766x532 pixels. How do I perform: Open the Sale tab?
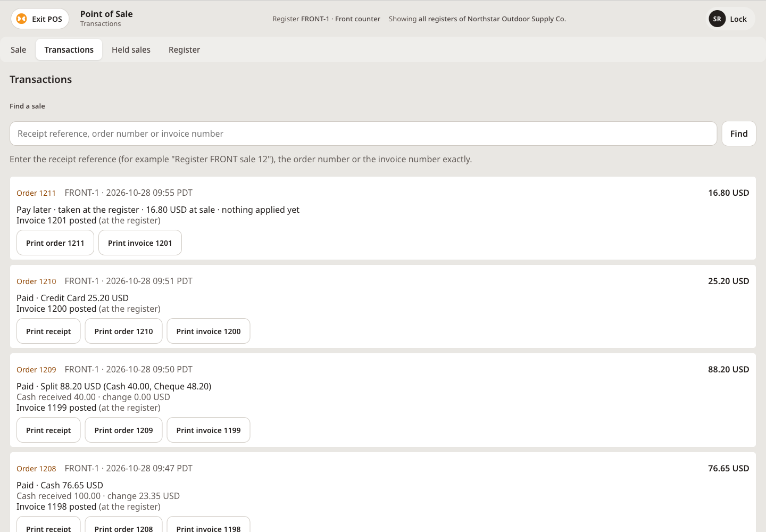[18, 49]
